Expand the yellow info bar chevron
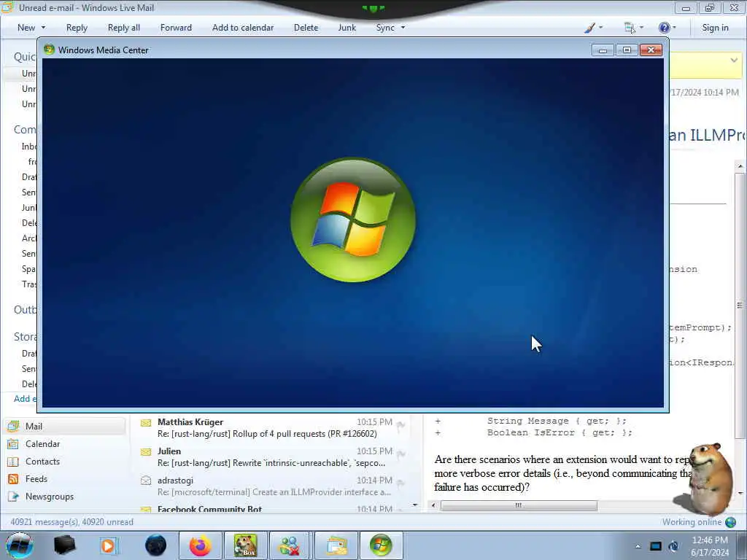The width and height of the screenshot is (747, 560). tap(734, 60)
